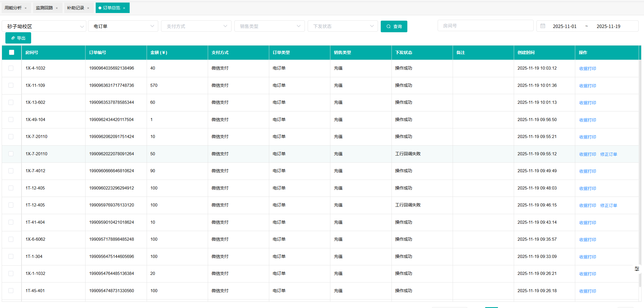This screenshot has height=308, width=644.
Task: Toggle the select-all header checkbox
Action: point(12,52)
